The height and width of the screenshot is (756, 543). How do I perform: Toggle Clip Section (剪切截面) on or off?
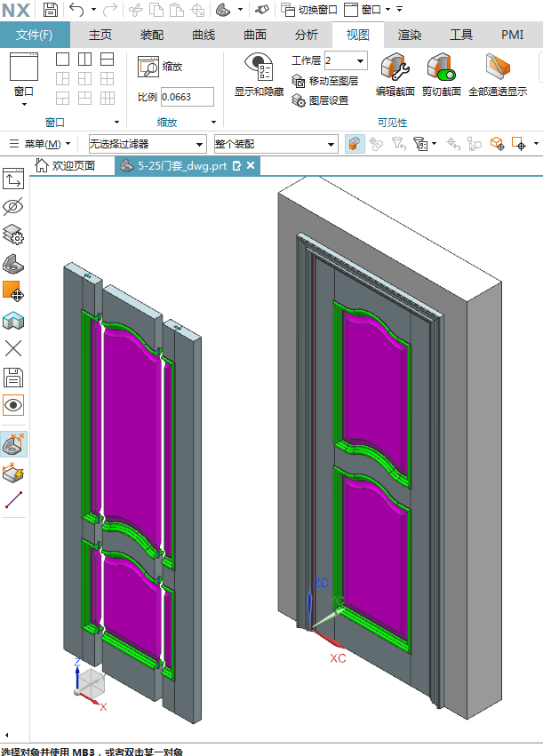point(441,68)
